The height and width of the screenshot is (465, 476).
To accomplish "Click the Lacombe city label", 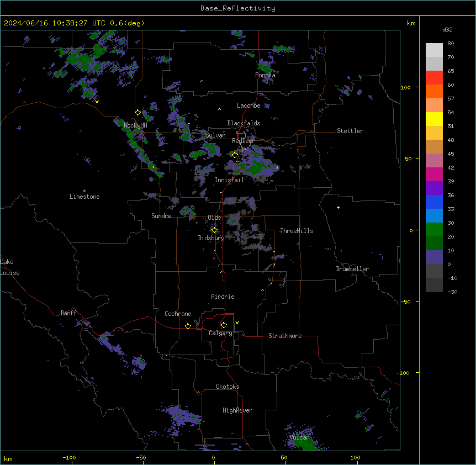I will tap(248, 105).
